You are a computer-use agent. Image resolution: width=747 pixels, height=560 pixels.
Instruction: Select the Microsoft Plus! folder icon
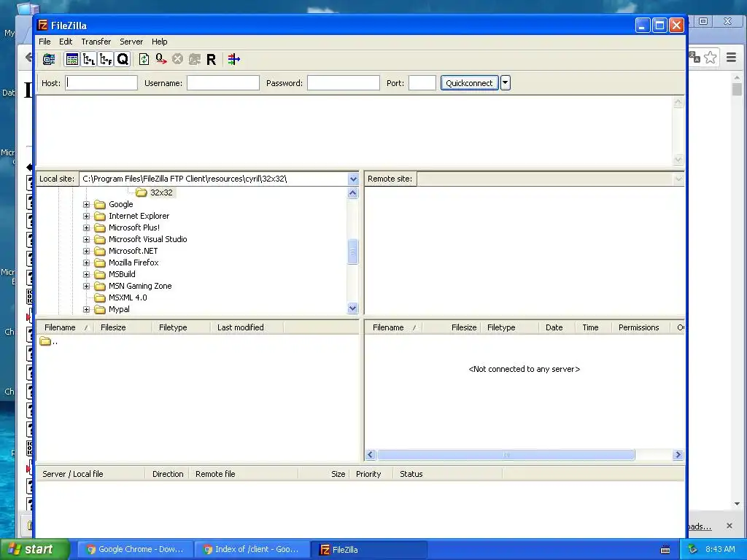[99, 227]
